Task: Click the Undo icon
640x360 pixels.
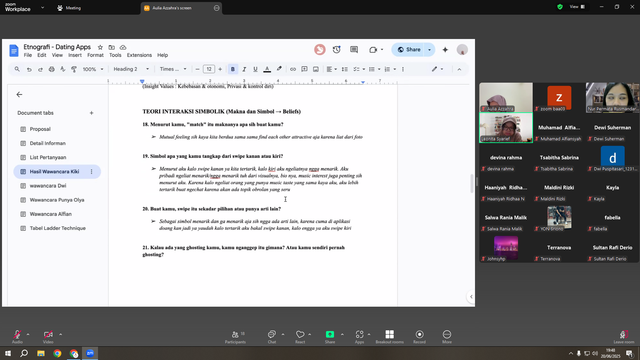Action: pyautogui.click(x=29, y=69)
